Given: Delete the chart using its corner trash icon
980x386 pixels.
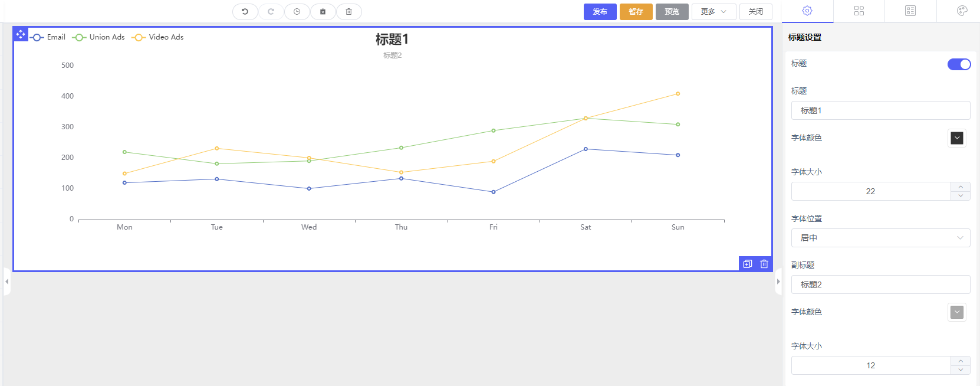Looking at the screenshot, I should (x=764, y=264).
